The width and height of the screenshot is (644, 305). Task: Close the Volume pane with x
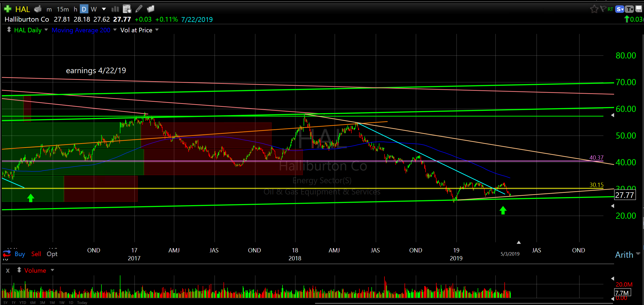point(8,271)
